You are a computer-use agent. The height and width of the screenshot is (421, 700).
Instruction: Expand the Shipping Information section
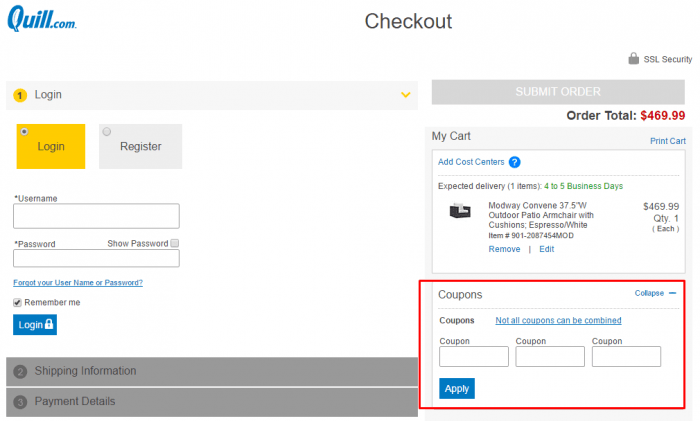[x=212, y=371]
